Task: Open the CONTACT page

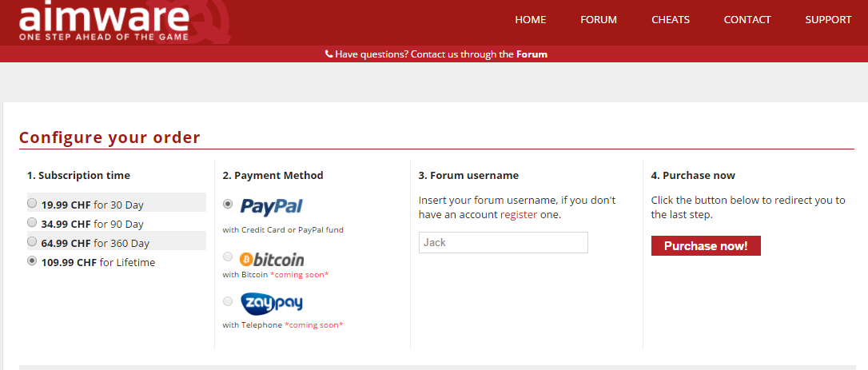Action: tap(747, 20)
